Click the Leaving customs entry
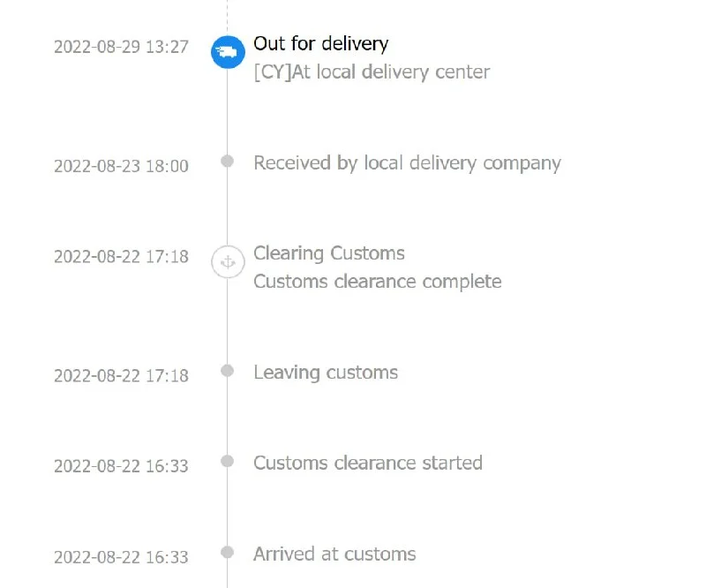Screen dimensions: 706x588 (326, 373)
